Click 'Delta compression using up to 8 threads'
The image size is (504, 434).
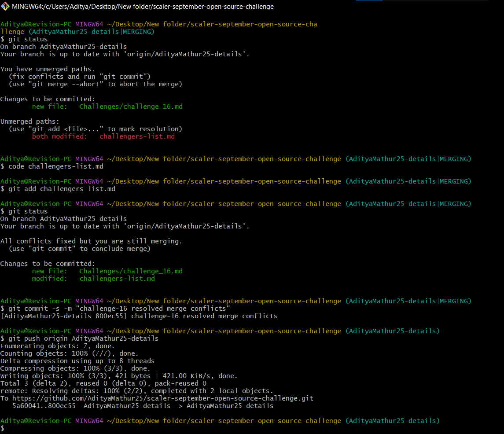coord(77,361)
